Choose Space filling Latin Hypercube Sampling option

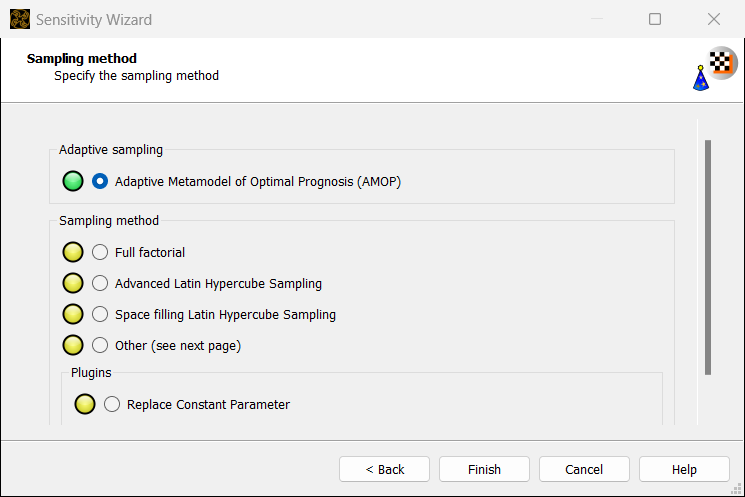[x=100, y=314]
